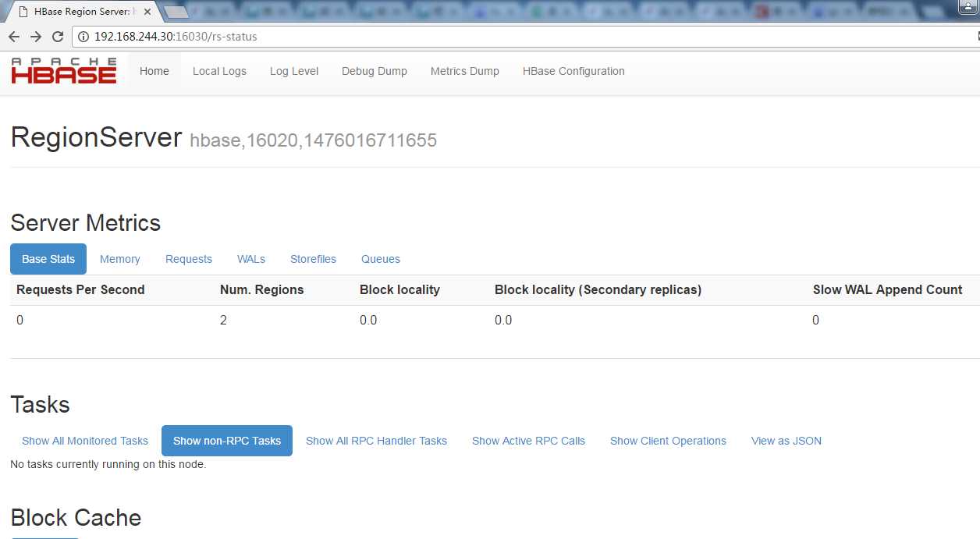
Task: Open Local Logs page
Action: point(219,71)
